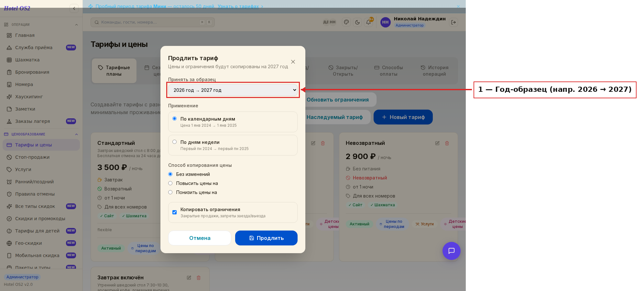Collapse the ЦЕНООБРАЗОВАНИЕ sidebar section
This screenshot has height=291, width=644.
point(76,134)
